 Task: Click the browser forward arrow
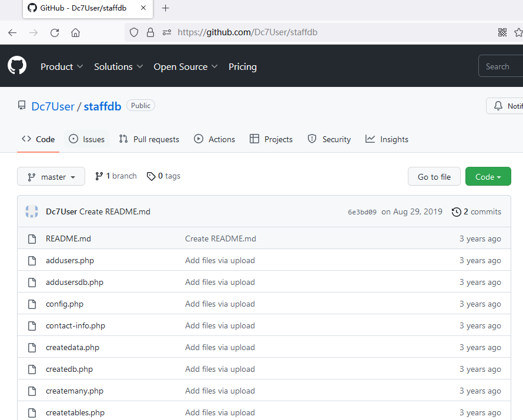pyautogui.click(x=33, y=33)
